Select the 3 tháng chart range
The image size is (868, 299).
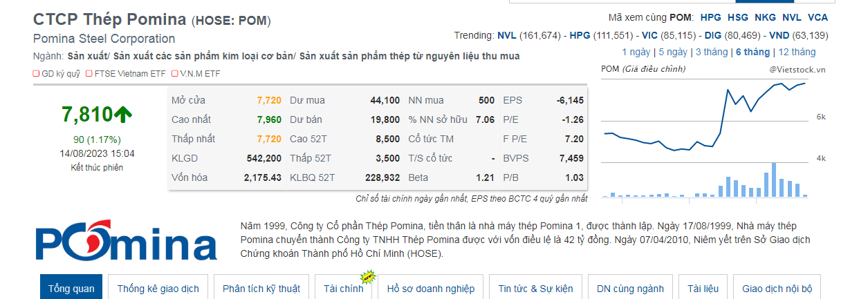[x=712, y=52]
